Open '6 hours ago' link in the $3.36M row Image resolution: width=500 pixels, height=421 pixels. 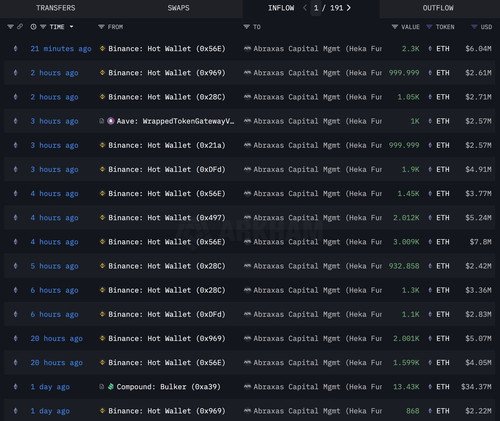tap(54, 290)
